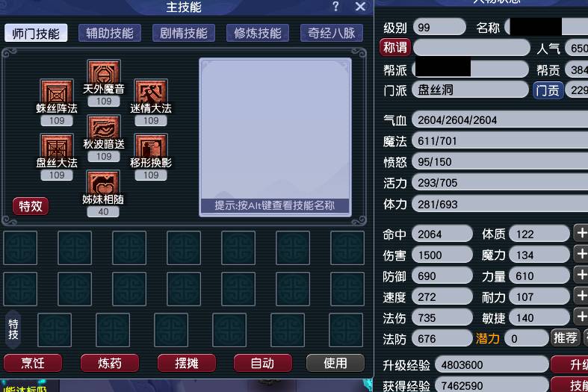Click the 法防 value 676
Screen dimensions: 588x392
442,339
